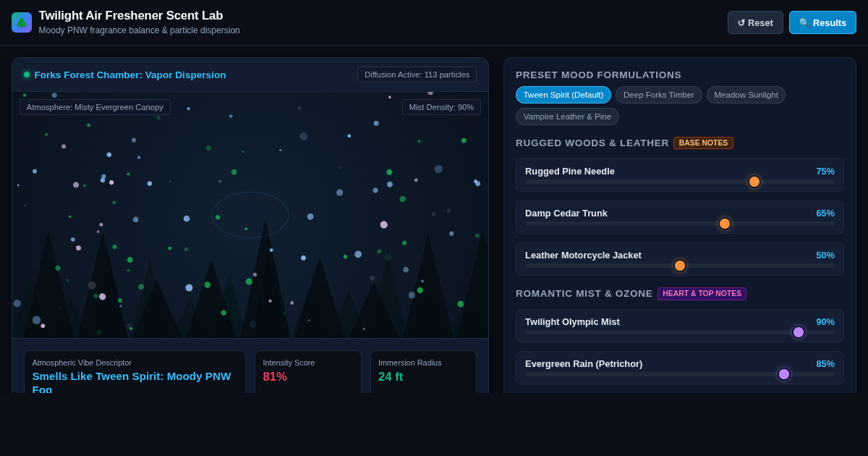The width and height of the screenshot is (868, 456).
Task: Click the Forks Forest Chamber title
Action: pos(130,75)
